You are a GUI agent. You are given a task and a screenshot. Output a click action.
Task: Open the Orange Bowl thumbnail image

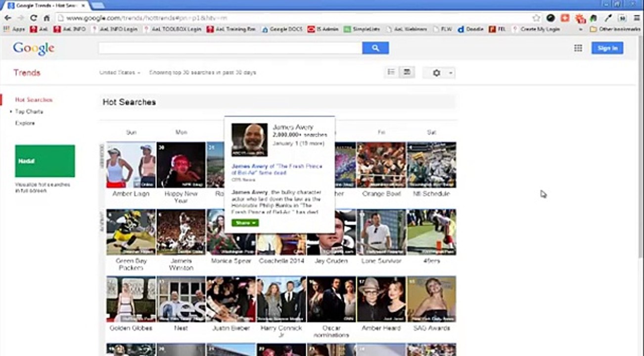pos(381,165)
